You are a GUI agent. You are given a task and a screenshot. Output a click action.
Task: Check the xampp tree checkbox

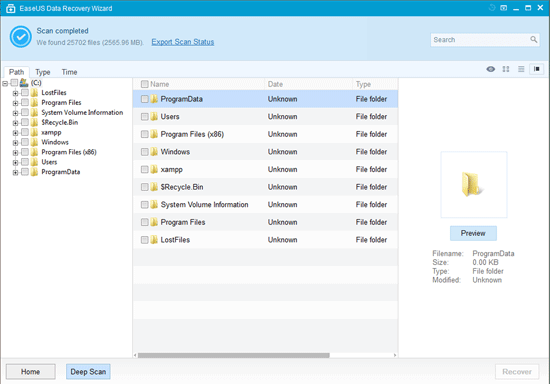coord(25,132)
